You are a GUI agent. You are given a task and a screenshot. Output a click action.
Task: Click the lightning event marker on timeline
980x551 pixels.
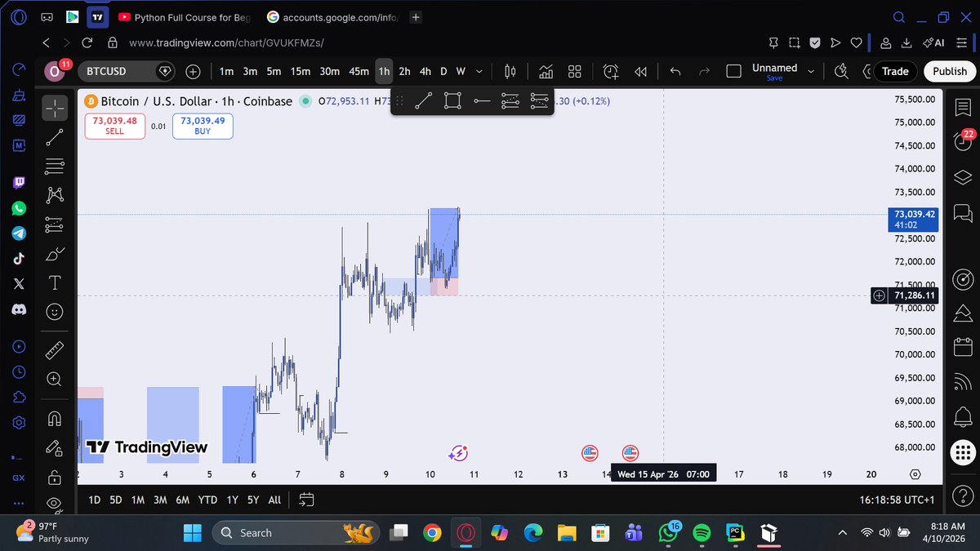[459, 453]
